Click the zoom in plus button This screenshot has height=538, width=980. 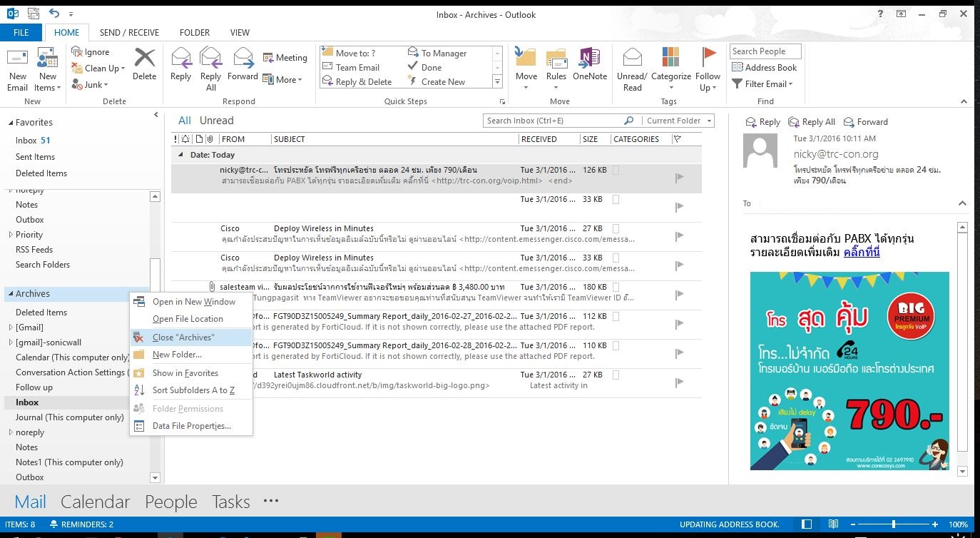click(x=935, y=524)
